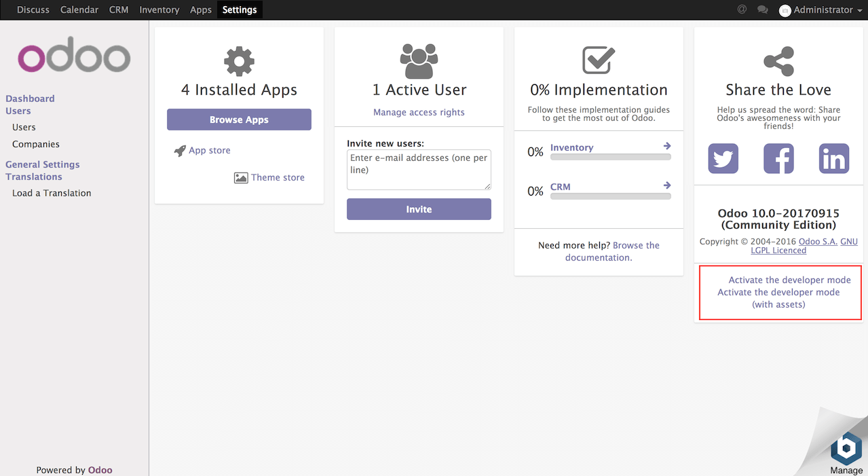
Task: Open CRM implementation guide link
Action: (561, 187)
